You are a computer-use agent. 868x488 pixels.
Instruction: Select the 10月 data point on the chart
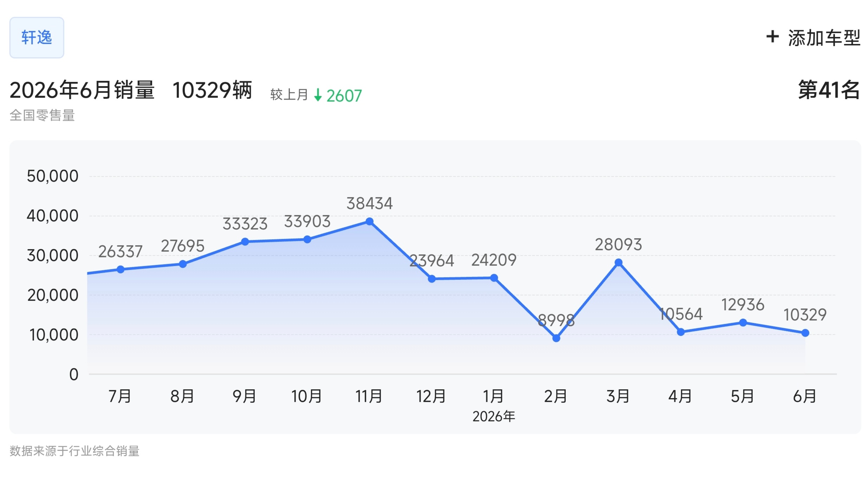click(307, 239)
